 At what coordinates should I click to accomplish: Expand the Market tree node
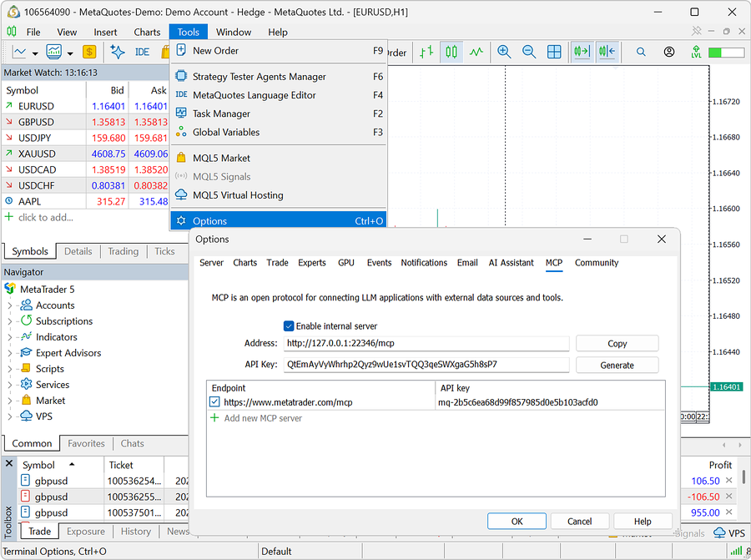click(9, 400)
